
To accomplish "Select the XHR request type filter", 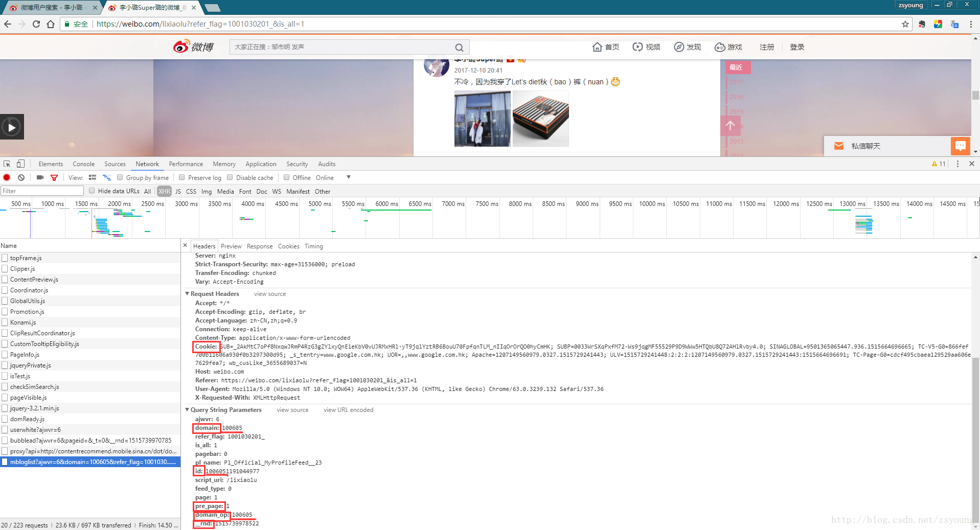I will 164,191.
